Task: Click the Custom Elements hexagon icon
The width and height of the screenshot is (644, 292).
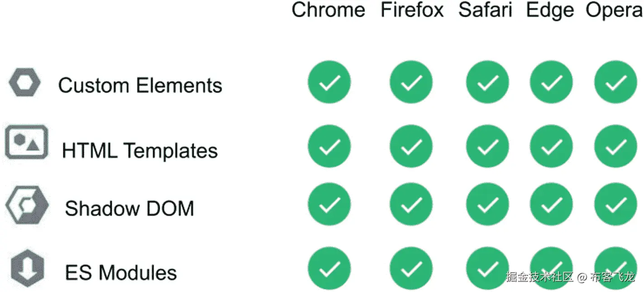Action: [x=24, y=83]
